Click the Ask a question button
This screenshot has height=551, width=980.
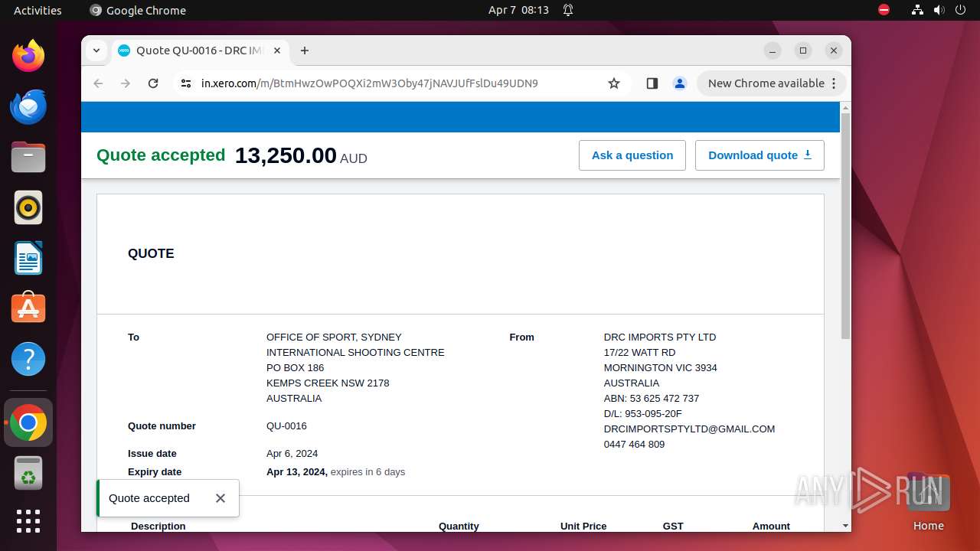click(x=632, y=155)
